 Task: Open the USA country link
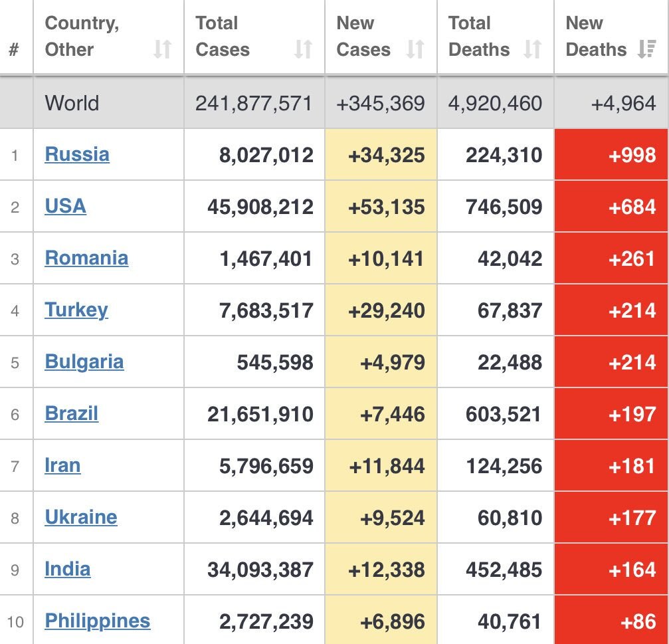pos(65,206)
